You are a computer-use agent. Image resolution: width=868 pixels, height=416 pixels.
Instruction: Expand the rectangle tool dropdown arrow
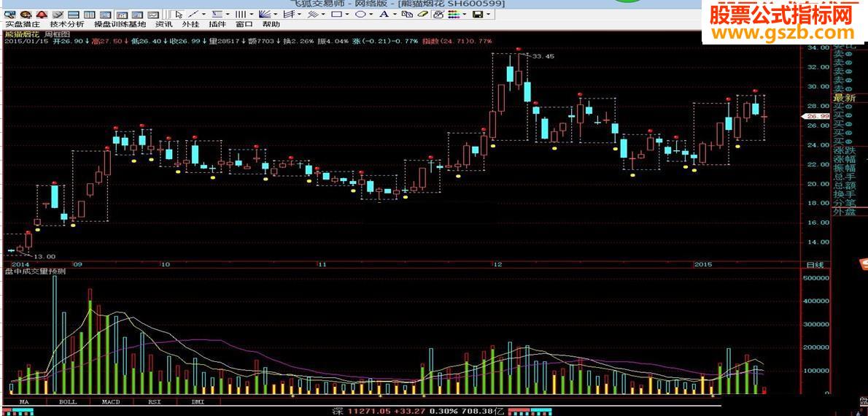[x=347, y=15]
